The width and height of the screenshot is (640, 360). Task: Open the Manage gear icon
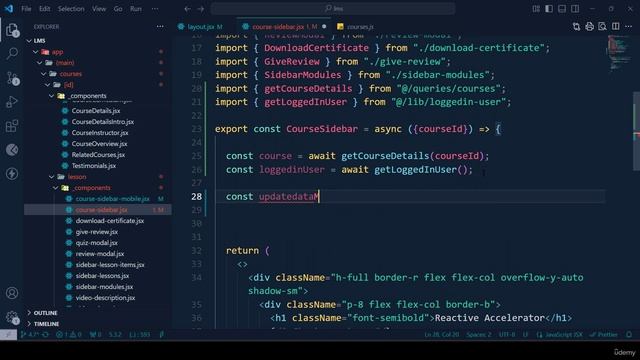coord(12,318)
